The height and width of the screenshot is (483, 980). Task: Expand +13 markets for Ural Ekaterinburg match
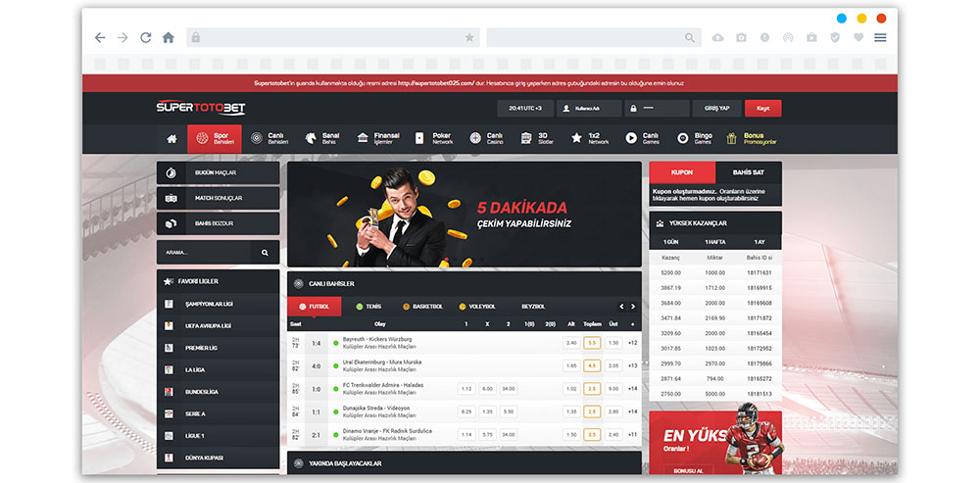click(632, 365)
